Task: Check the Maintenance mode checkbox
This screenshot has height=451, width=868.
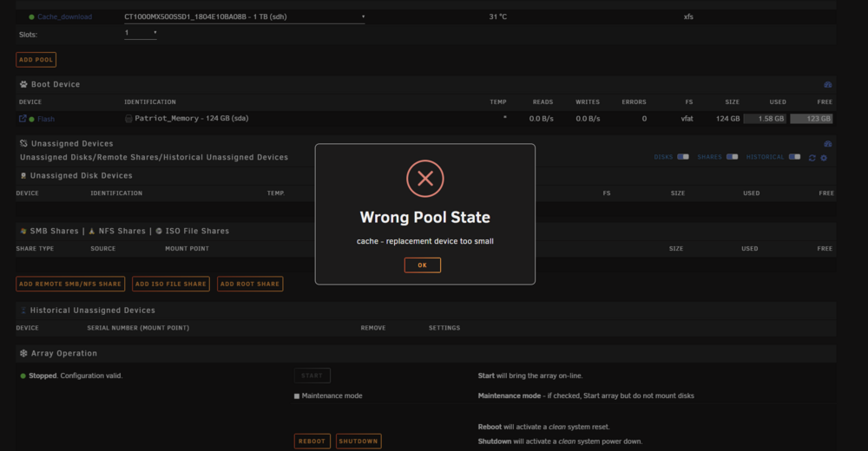Action: (x=297, y=396)
